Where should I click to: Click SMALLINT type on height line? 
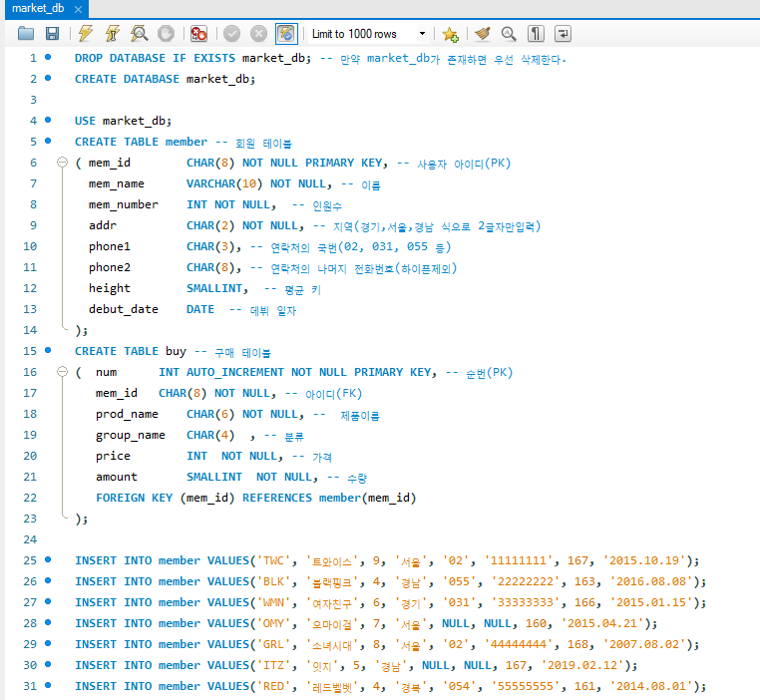tap(214, 288)
